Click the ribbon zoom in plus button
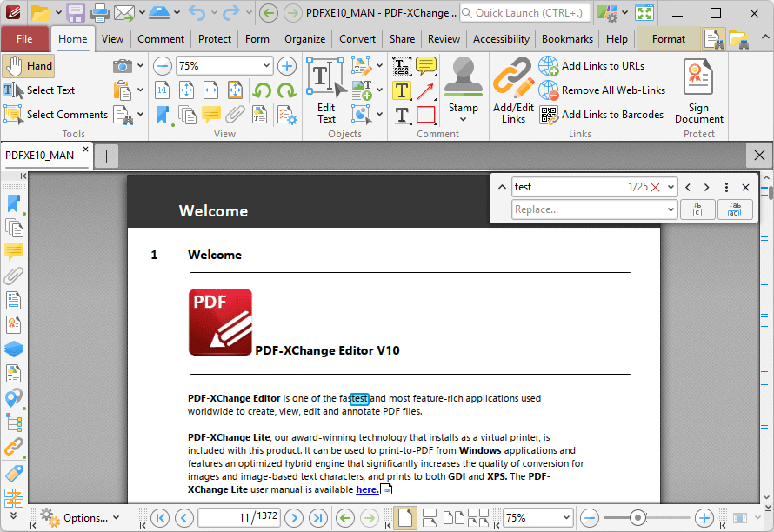This screenshot has width=774, height=532. click(287, 66)
